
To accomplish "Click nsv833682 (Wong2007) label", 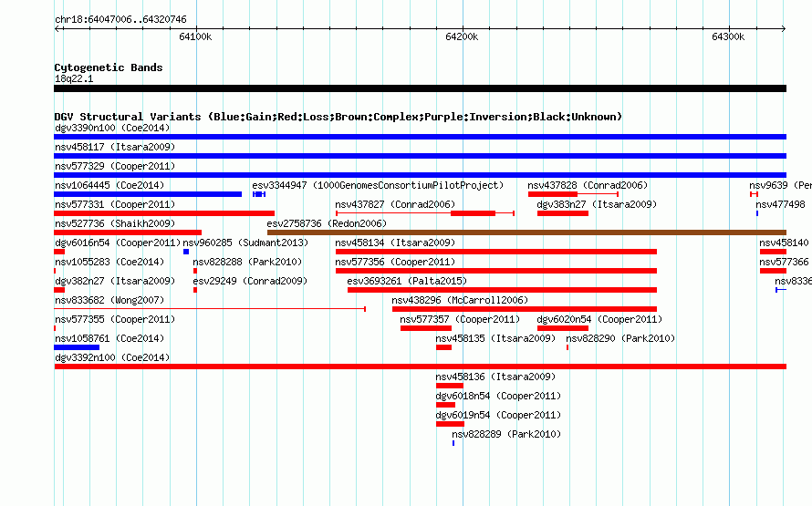I will click(109, 300).
